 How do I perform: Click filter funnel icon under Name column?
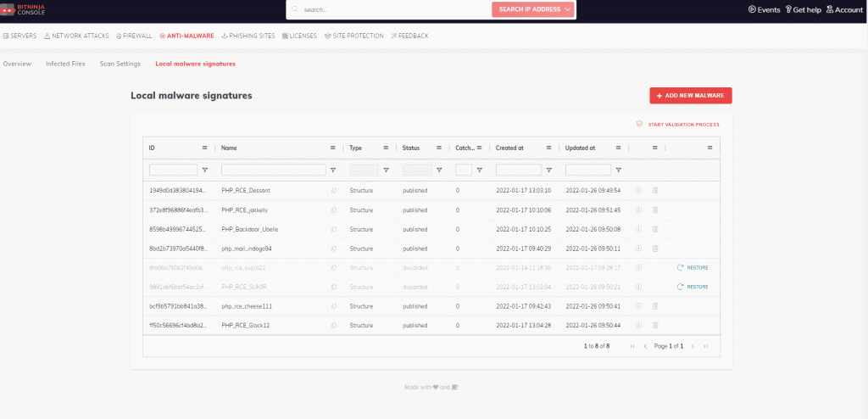[x=333, y=170]
